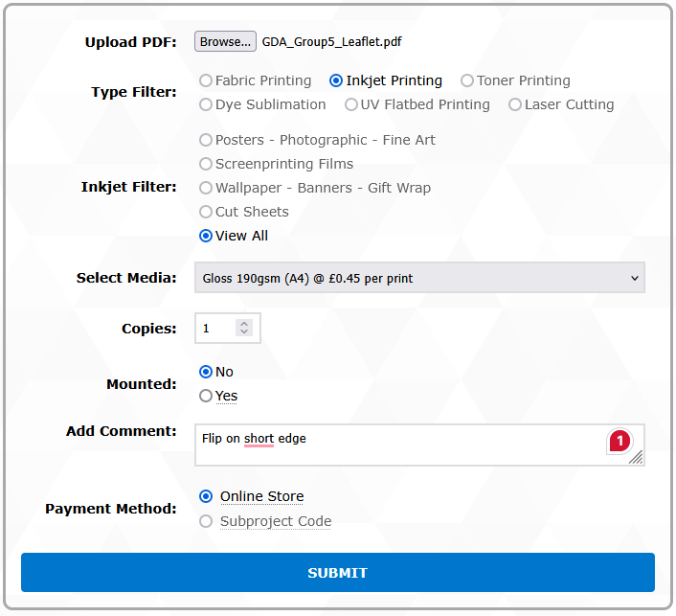Increase copies with the up arrow
The image size is (676, 616).
click(x=244, y=324)
